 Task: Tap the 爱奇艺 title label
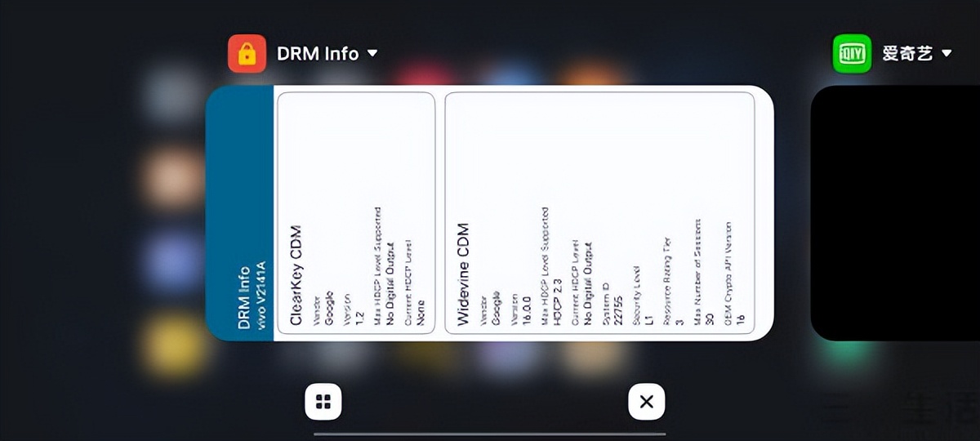[x=907, y=54]
